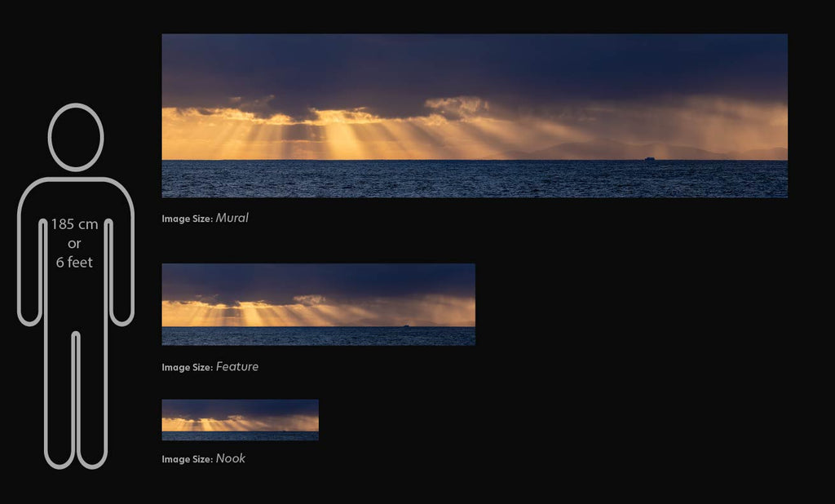Click the Mural size panorama image
Viewport: 835px width, 504px height.
click(x=474, y=115)
